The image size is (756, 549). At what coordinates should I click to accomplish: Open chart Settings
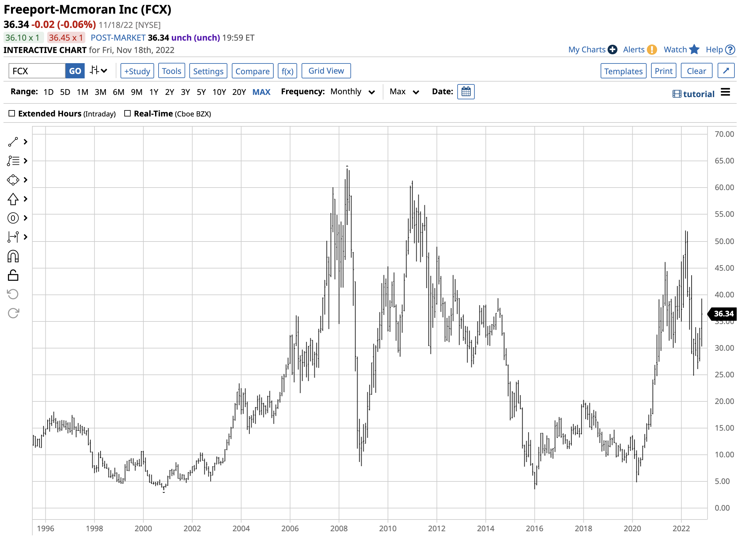click(x=208, y=71)
